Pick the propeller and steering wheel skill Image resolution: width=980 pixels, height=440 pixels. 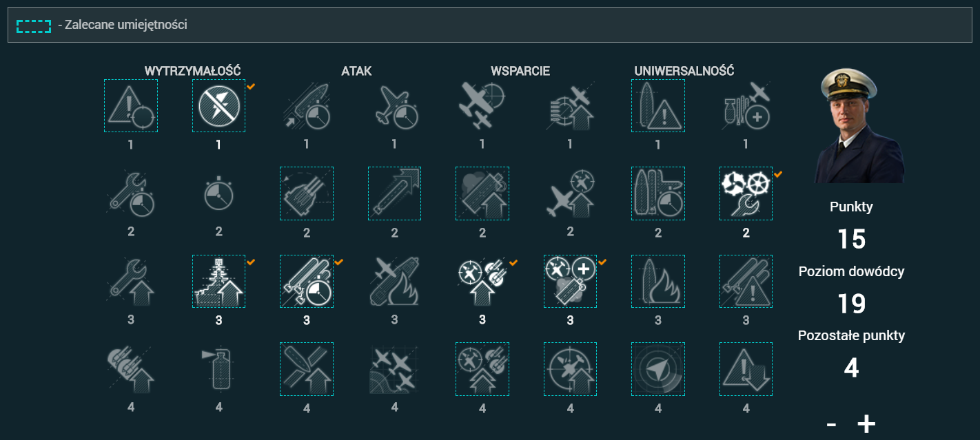pos(746,193)
